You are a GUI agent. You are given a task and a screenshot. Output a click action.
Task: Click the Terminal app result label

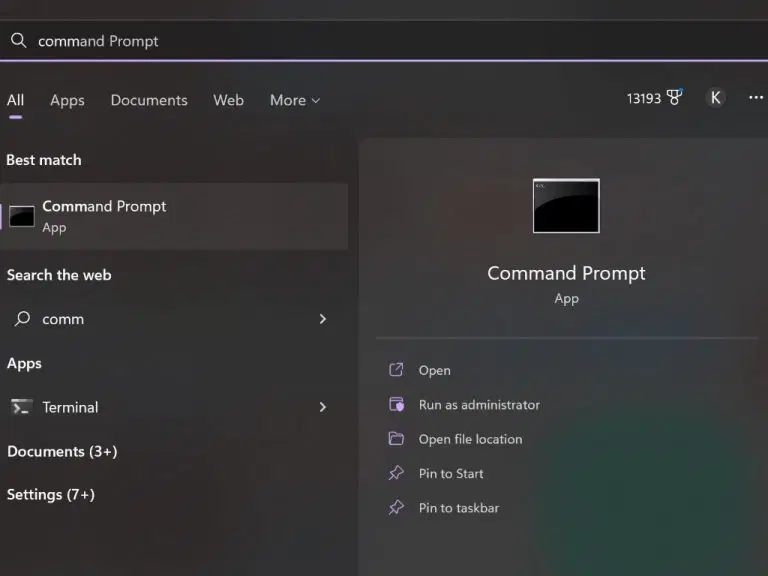[70, 407]
